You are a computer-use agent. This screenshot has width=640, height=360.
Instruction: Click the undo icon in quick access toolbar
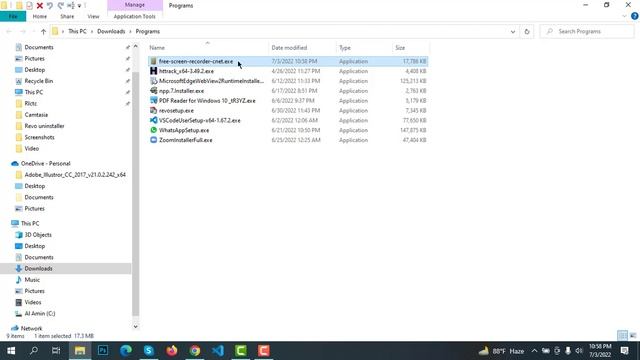coord(50,5)
